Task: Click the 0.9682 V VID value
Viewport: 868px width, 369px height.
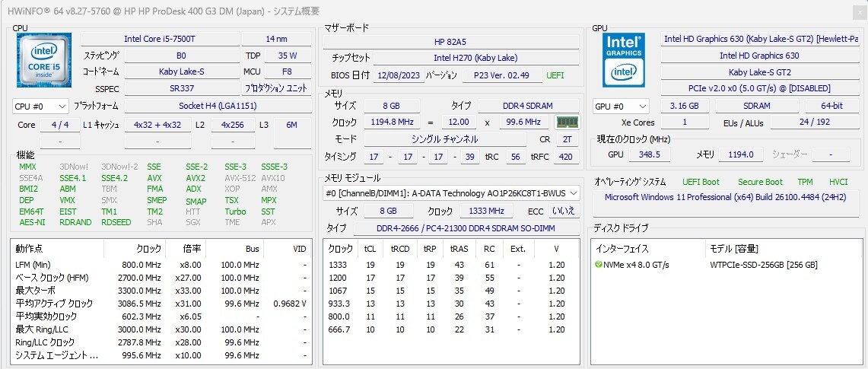Action: pos(290,304)
